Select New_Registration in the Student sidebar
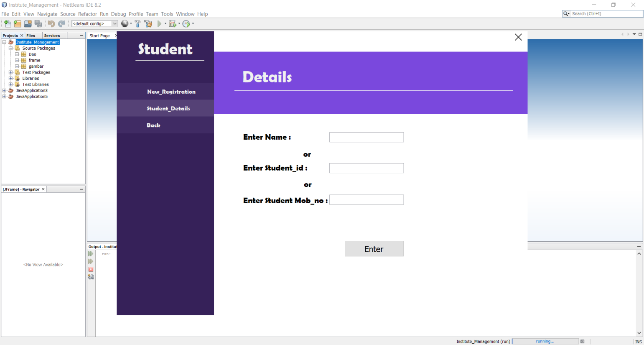Screen dimensions: 644x345 point(171,92)
